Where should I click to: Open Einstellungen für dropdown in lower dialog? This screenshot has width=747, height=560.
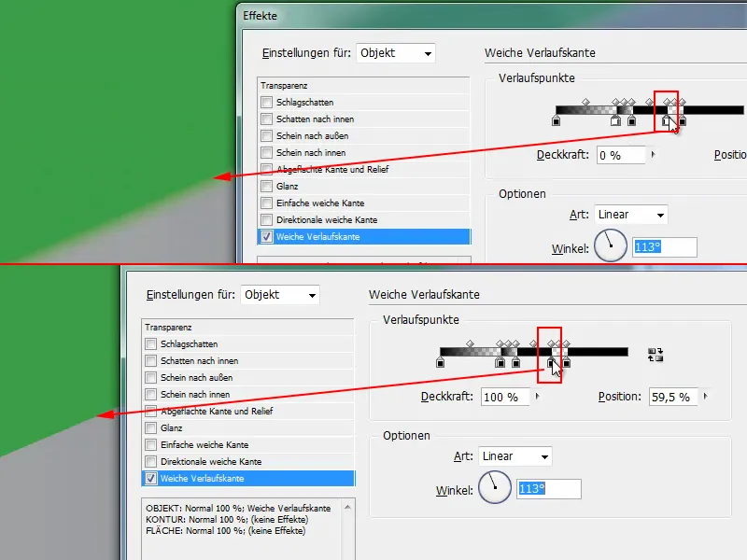(280, 295)
